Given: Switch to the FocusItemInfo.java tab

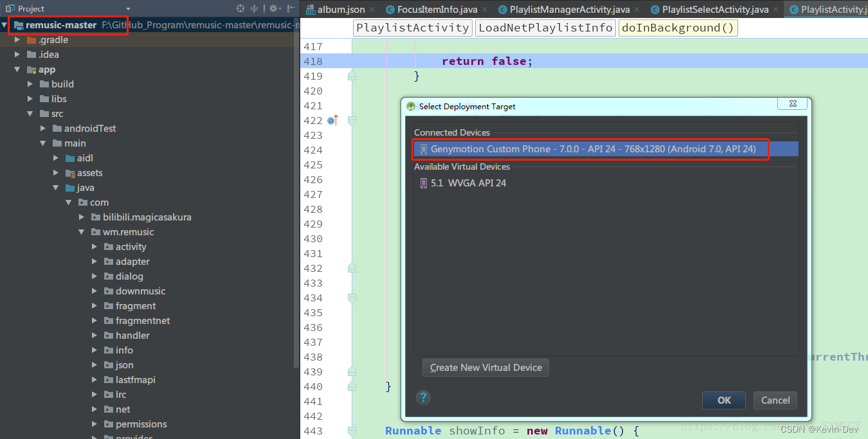Looking at the screenshot, I should point(437,10).
